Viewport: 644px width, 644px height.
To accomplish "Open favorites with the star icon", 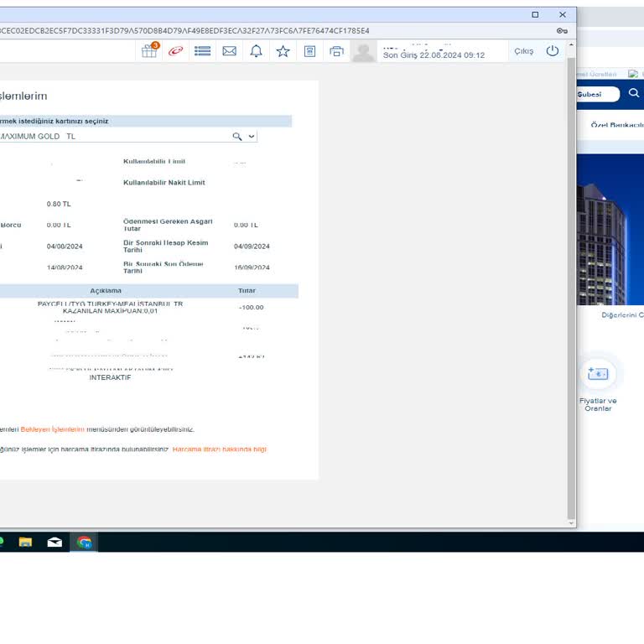I will 283,51.
